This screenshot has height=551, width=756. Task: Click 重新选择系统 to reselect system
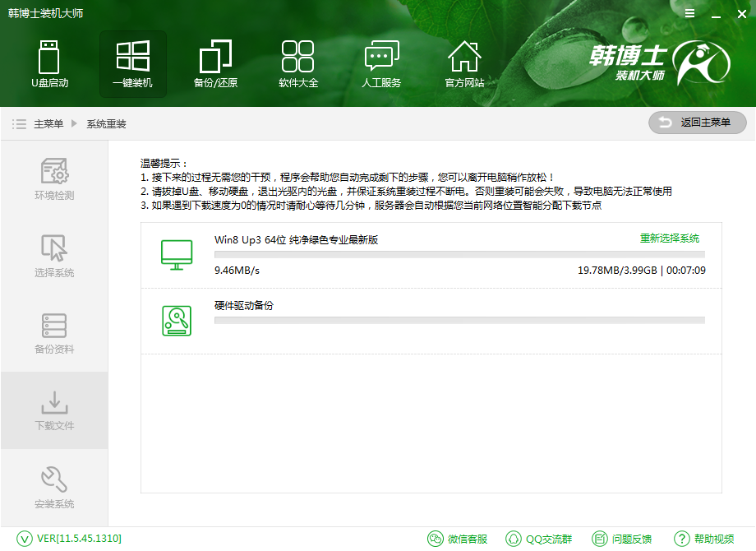click(668, 238)
